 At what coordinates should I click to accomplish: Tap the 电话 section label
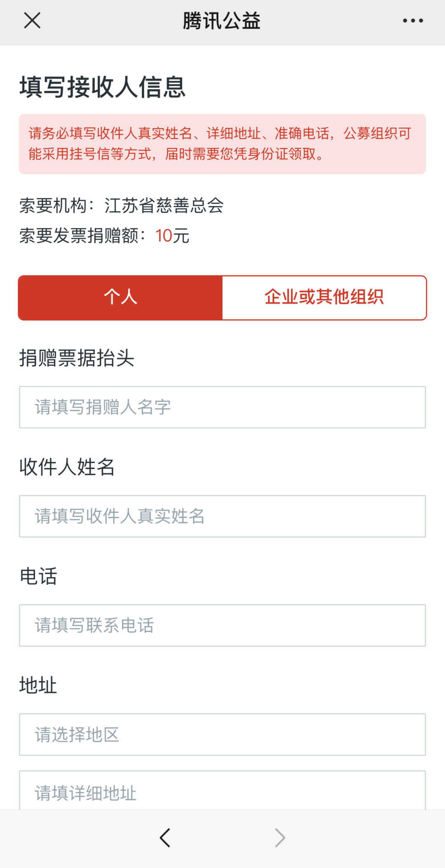click(38, 576)
